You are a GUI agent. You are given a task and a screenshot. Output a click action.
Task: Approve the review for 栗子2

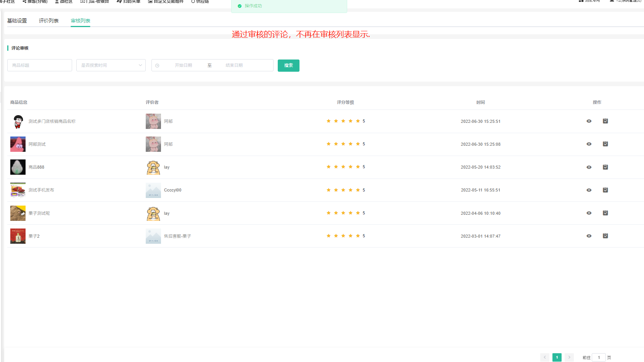605,236
